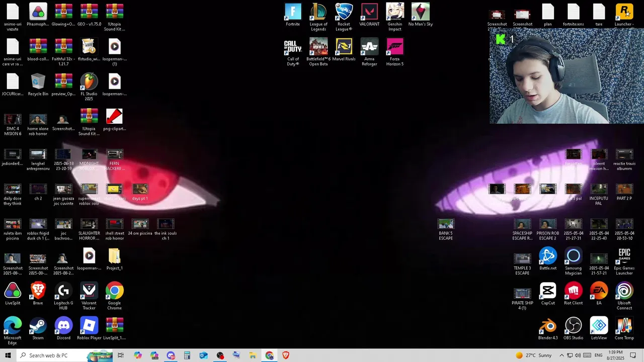Open the Windows Start menu
Viewport: 644px width, 362px height.
click(8, 355)
